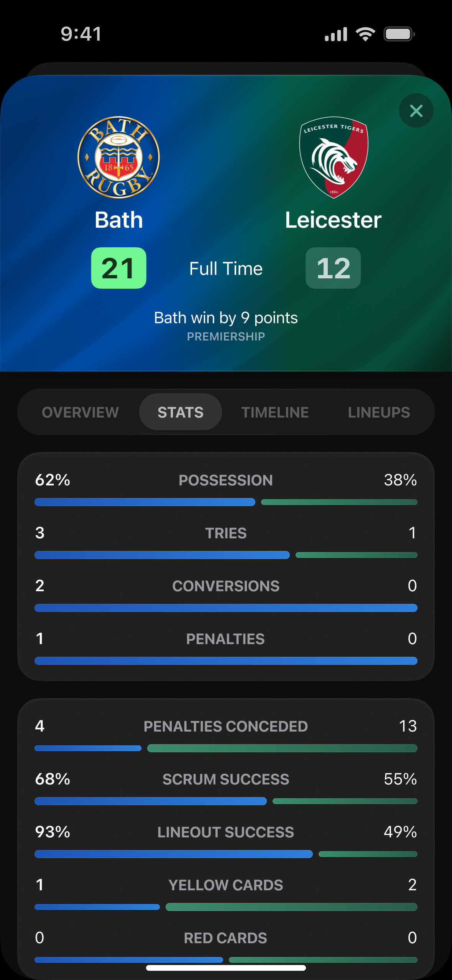The height and width of the screenshot is (980, 452).
Task: Select the TRIES progress bar
Action: (x=226, y=555)
